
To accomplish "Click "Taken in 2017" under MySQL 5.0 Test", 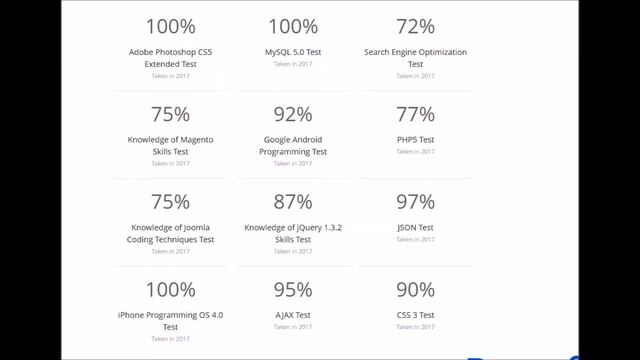I will pos(293,64).
